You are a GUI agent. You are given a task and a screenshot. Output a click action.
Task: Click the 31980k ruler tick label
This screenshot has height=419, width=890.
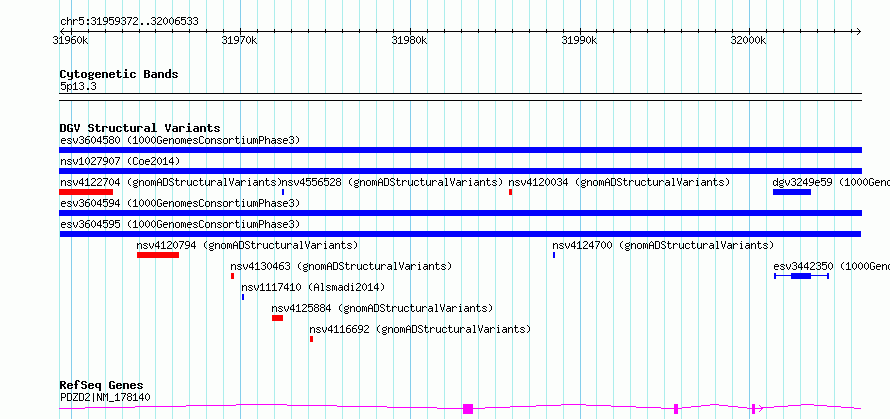coord(409,41)
